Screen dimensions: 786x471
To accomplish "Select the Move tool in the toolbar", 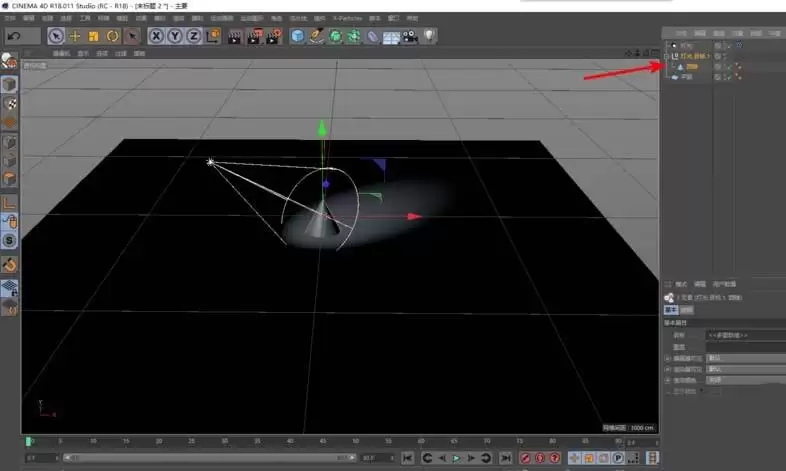I will (75, 36).
